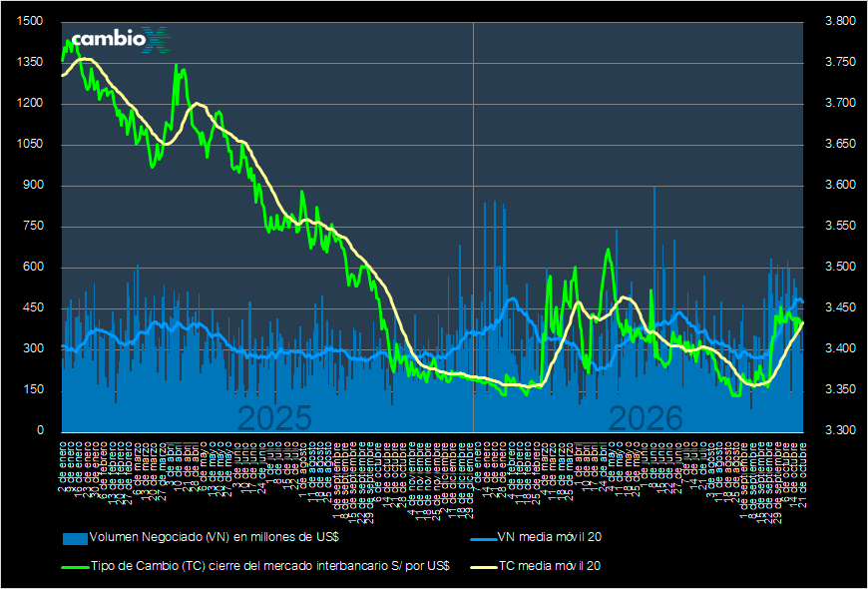Click the left axis value "150"
Viewport: 868px width, 589px height.
coord(32,390)
